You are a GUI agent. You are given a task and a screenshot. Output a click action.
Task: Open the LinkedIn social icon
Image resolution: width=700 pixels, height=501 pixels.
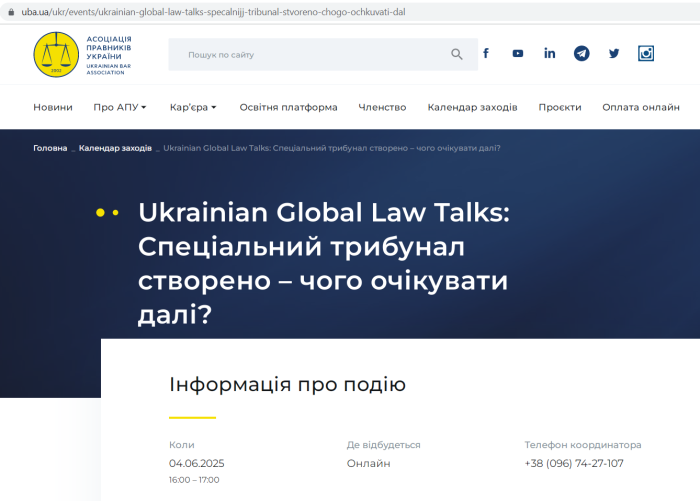click(549, 54)
